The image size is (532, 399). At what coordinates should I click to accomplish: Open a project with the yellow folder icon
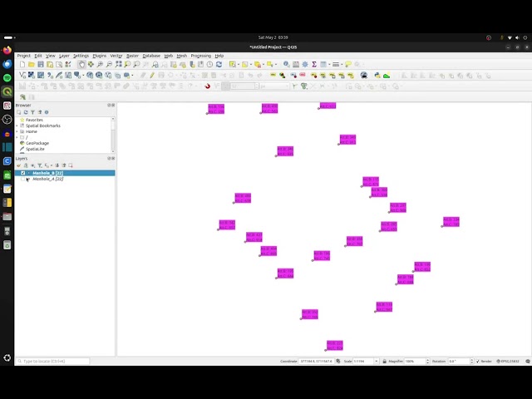click(x=32, y=64)
